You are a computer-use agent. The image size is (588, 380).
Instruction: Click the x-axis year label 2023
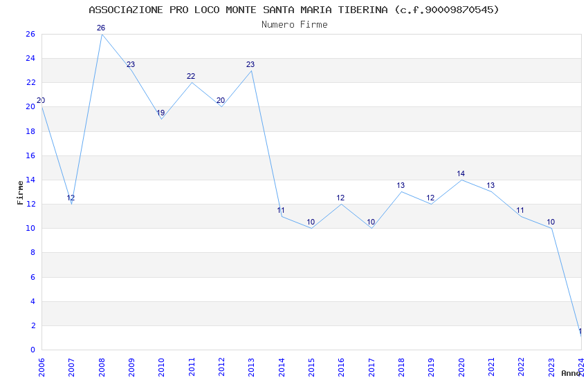click(551, 368)
